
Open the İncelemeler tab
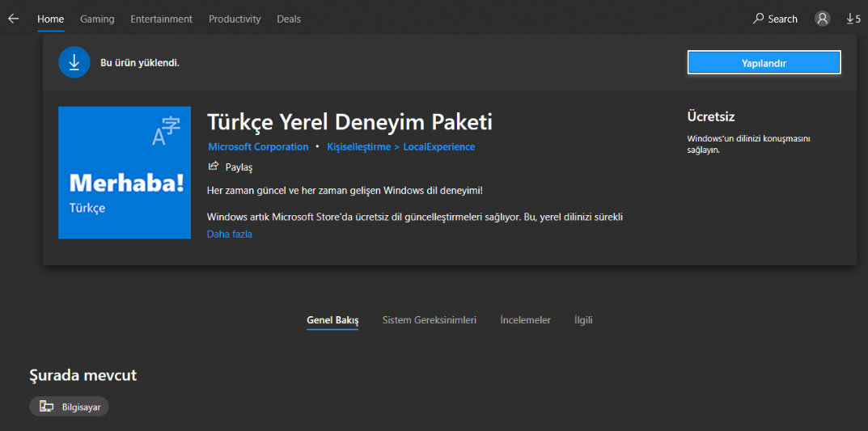click(x=525, y=320)
